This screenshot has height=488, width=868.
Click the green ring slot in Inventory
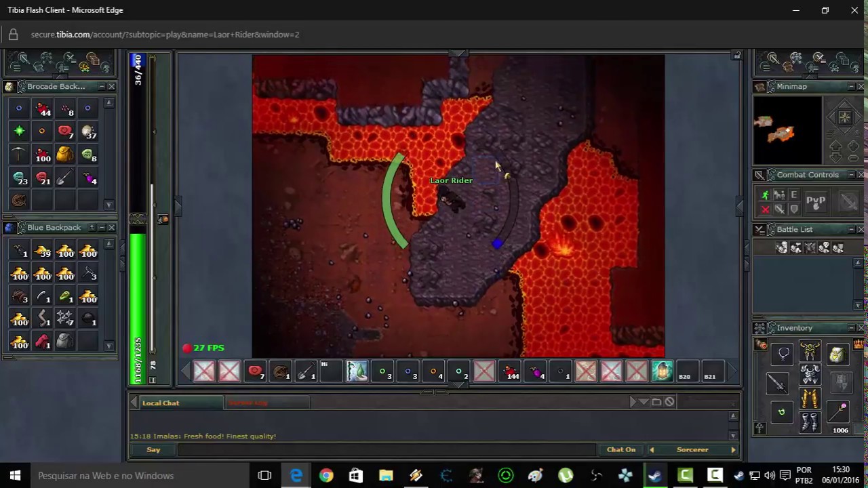pyautogui.click(x=781, y=412)
